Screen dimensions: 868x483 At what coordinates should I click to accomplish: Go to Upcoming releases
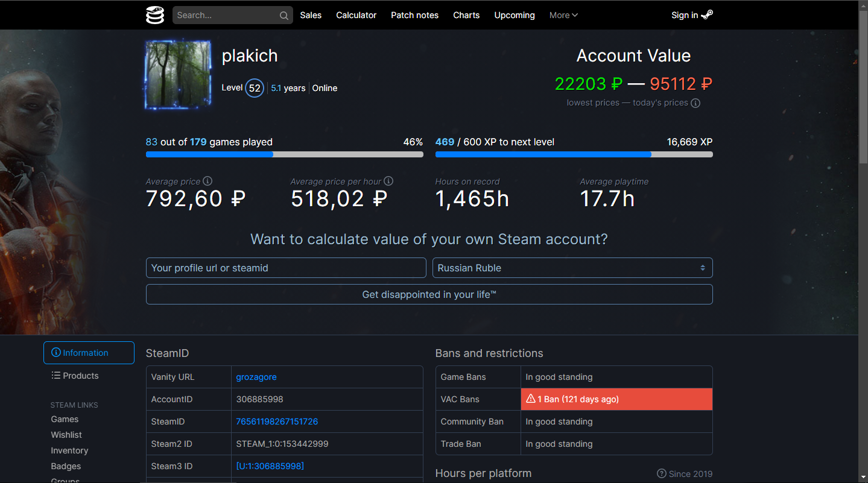point(515,15)
